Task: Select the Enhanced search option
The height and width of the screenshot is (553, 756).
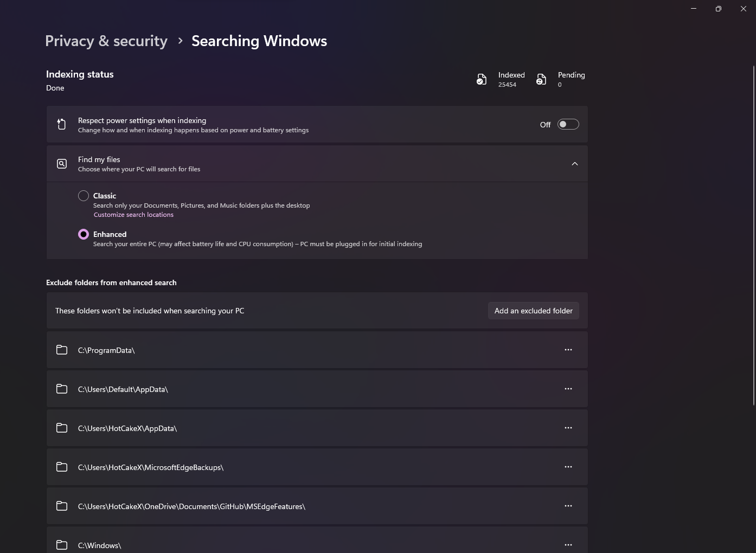Action: (x=84, y=234)
